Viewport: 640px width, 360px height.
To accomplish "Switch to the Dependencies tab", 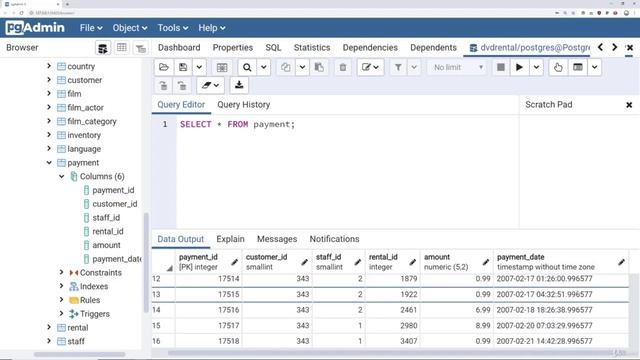I will (x=370, y=48).
